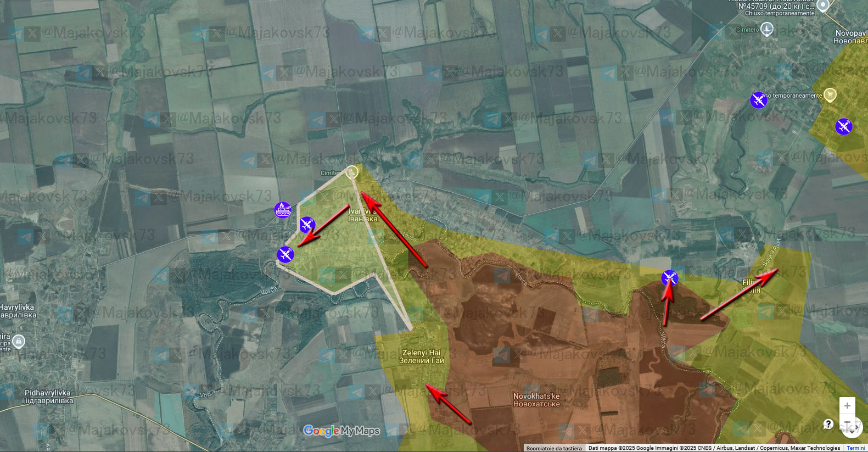
Task: Click the Pidhavrylivka village label
Action: coord(48,397)
